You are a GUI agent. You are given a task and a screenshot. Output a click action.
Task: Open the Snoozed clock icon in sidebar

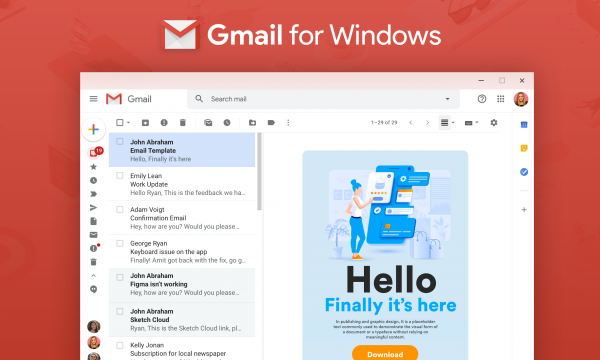(x=93, y=180)
